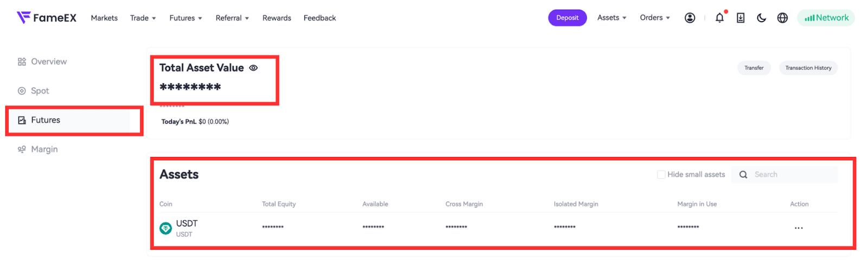The height and width of the screenshot is (267, 868).
Task: Open the language globe icon
Action: [782, 18]
